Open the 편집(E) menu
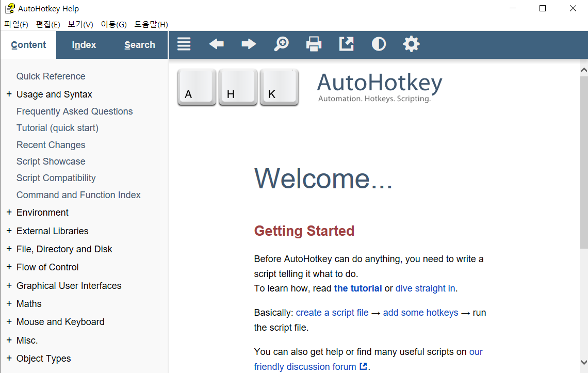The image size is (588, 373). 48,24
